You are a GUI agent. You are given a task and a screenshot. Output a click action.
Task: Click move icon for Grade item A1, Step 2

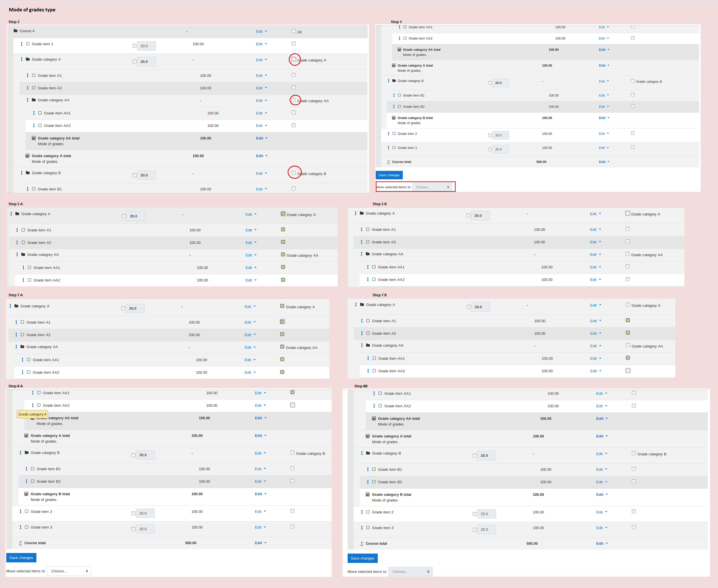click(28, 75)
